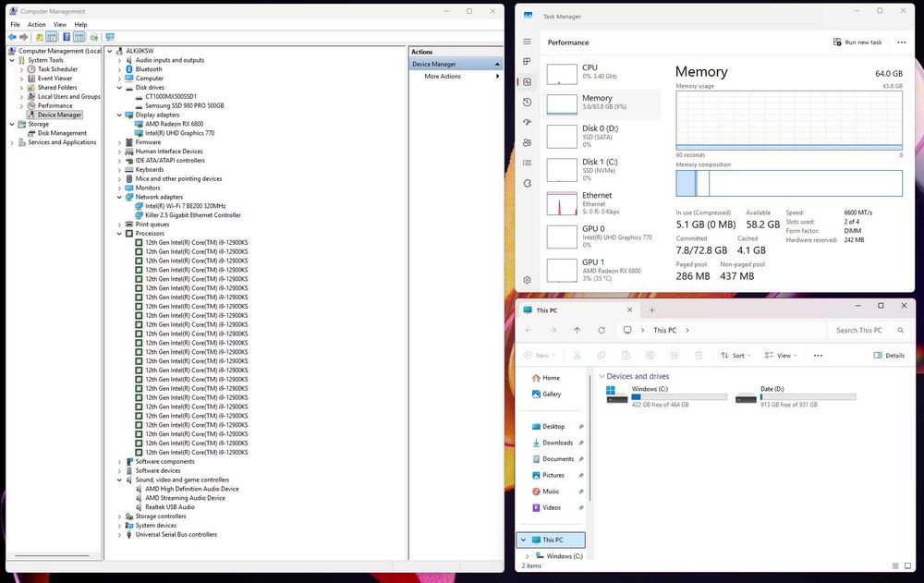Open the Processes page icon in Task Manager
The height and width of the screenshot is (583, 924).
coord(528,61)
